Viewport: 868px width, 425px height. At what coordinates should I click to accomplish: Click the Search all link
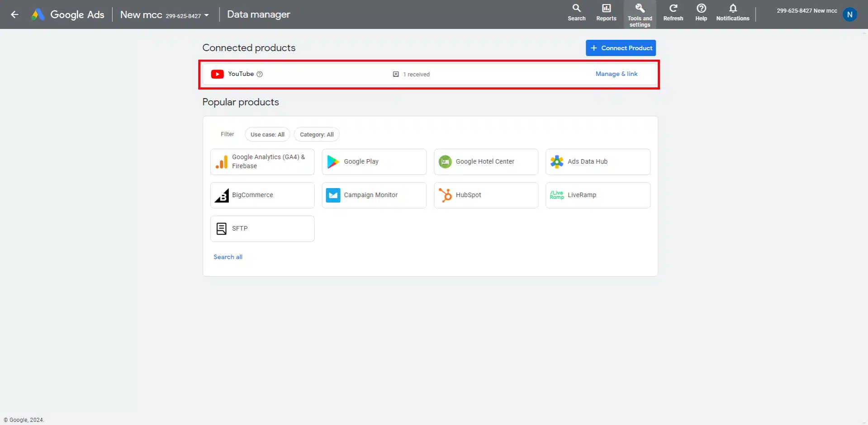(x=228, y=257)
